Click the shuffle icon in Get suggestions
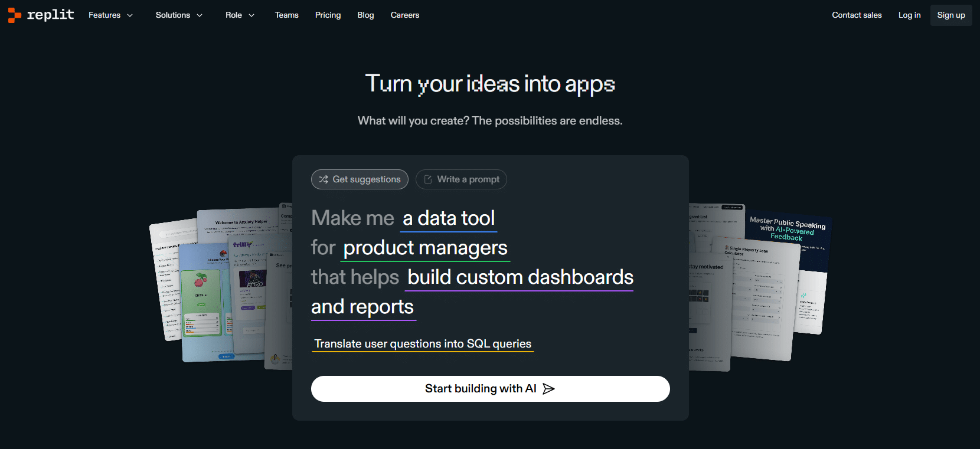Image resolution: width=980 pixels, height=449 pixels. 324,179
